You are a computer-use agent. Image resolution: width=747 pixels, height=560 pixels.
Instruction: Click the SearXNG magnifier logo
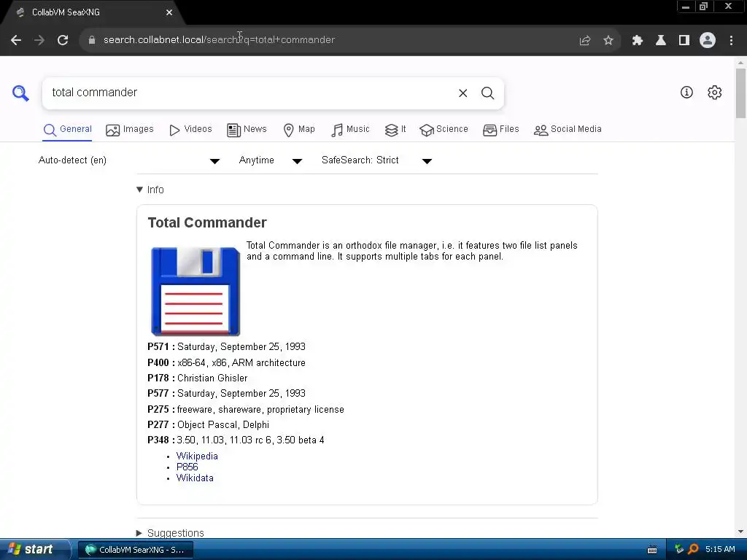pyautogui.click(x=20, y=93)
